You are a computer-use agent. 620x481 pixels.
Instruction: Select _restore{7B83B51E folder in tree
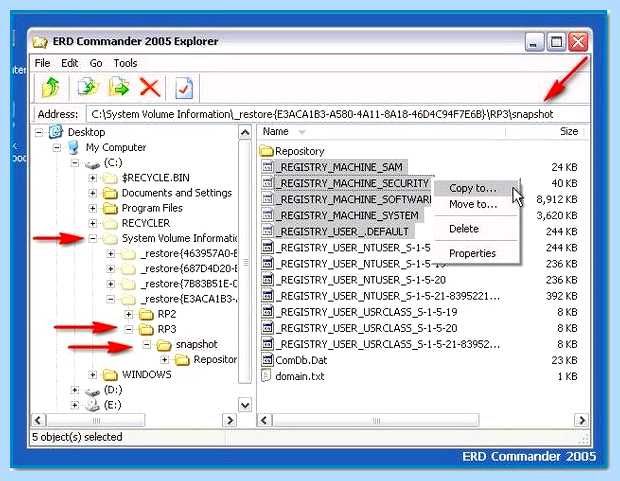[189, 284]
